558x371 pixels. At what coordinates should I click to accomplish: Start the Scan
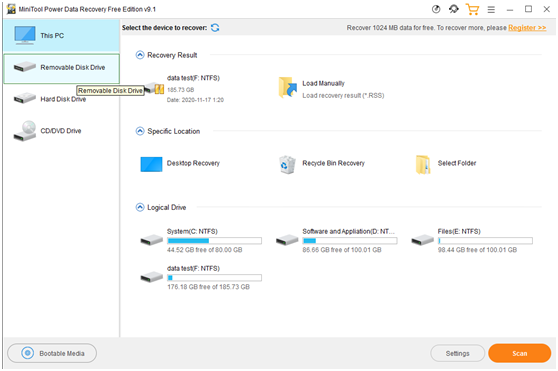point(520,354)
